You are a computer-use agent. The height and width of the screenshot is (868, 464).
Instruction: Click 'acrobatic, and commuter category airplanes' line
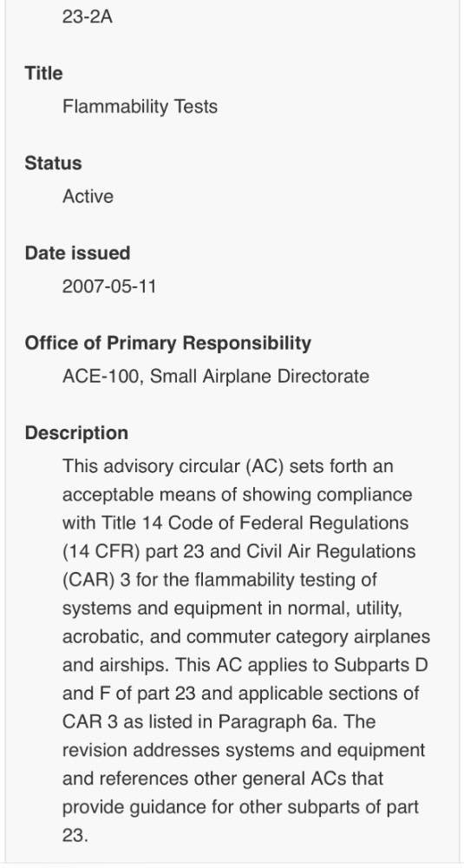(x=245, y=636)
